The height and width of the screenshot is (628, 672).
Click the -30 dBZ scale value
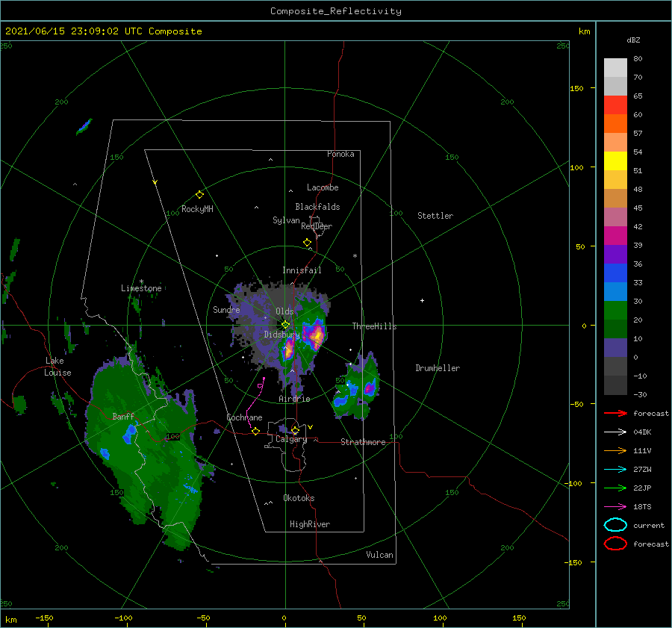641,394
